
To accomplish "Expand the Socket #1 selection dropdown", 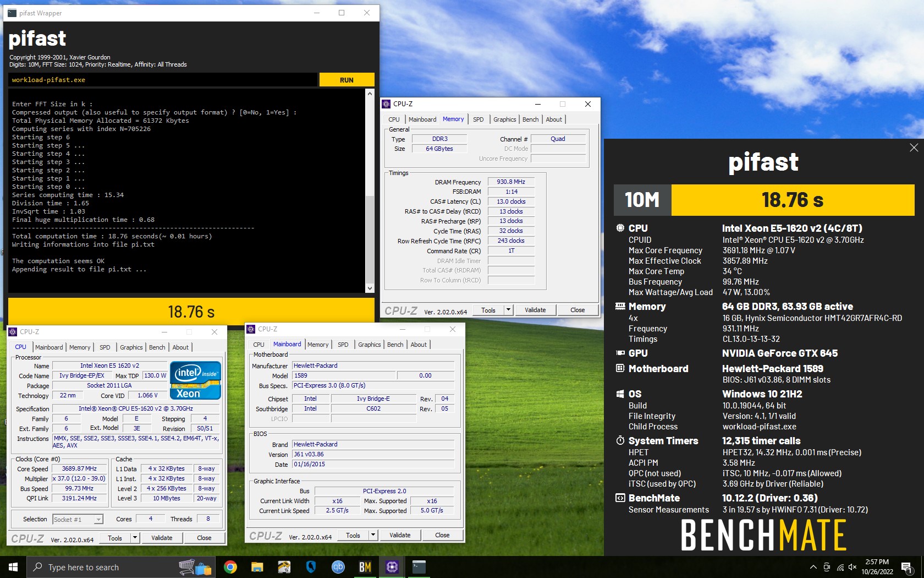I will (98, 520).
